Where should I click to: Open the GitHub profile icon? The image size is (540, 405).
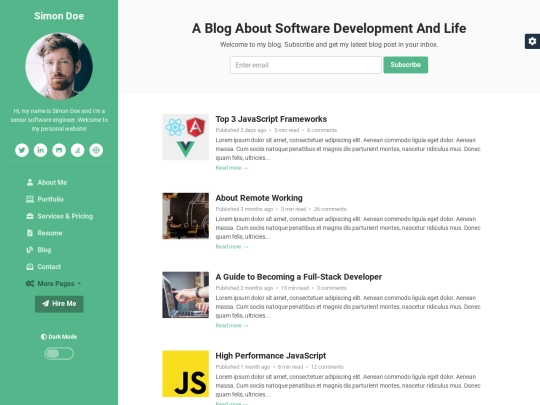[59, 150]
